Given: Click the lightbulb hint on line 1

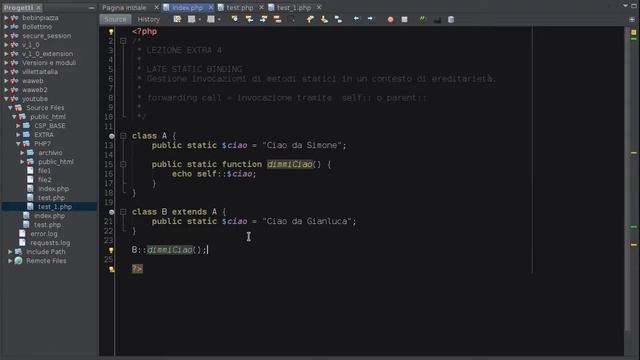Looking at the screenshot, I should (111, 31).
